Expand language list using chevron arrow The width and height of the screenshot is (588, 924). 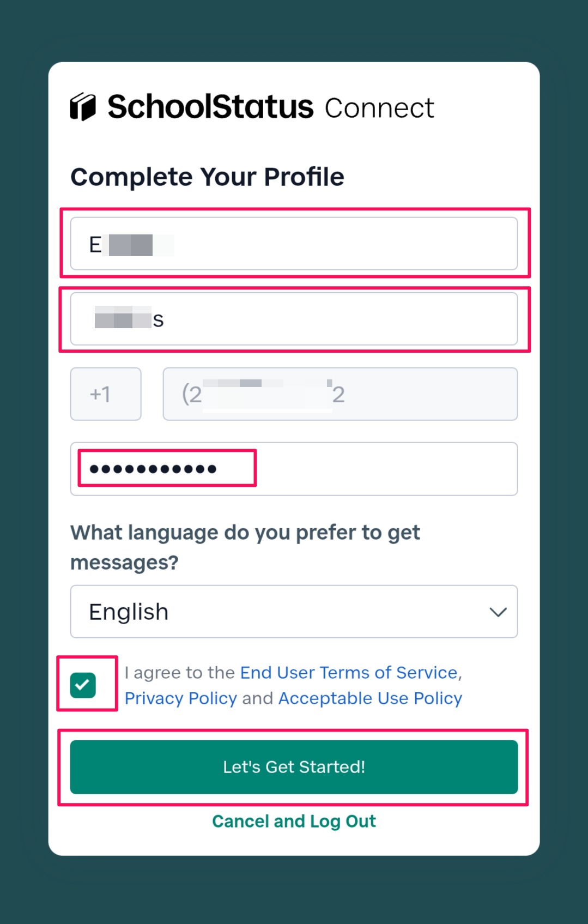click(498, 612)
